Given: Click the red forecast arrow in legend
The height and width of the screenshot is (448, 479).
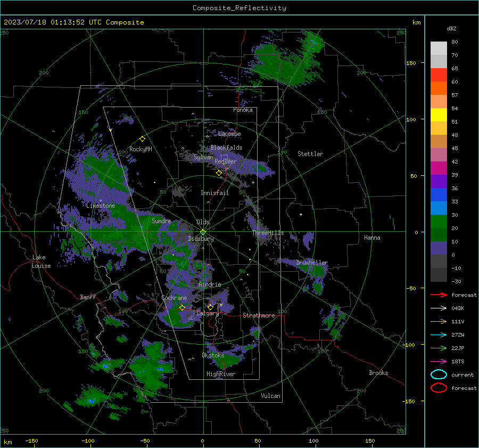Looking at the screenshot, I should pyautogui.click(x=439, y=295).
